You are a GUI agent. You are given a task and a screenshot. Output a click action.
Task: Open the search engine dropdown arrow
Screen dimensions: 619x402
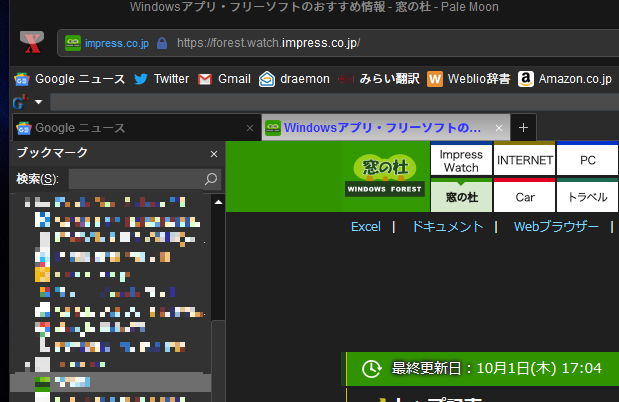click(38, 102)
